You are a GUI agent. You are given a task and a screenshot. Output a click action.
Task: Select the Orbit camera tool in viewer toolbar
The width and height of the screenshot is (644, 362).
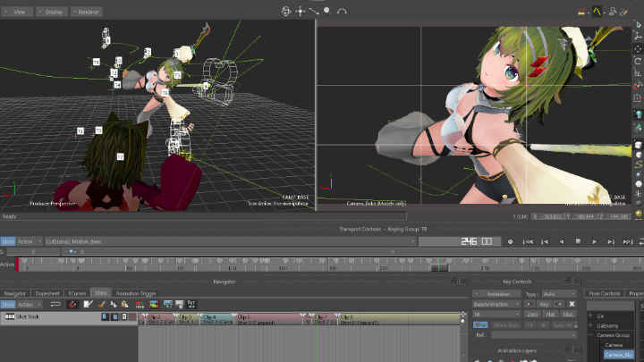tap(286, 11)
